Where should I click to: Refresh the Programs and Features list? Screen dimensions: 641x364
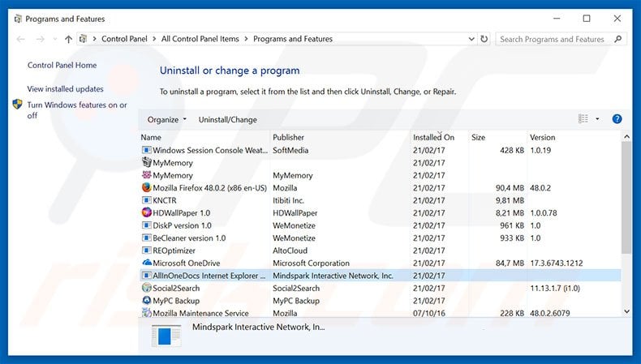[x=484, y=39]
